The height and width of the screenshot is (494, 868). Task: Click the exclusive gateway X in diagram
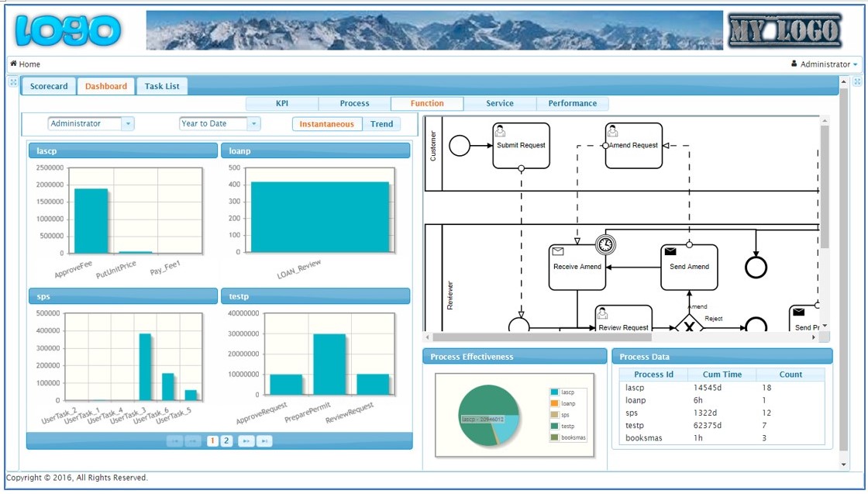(x=689, y=326)
